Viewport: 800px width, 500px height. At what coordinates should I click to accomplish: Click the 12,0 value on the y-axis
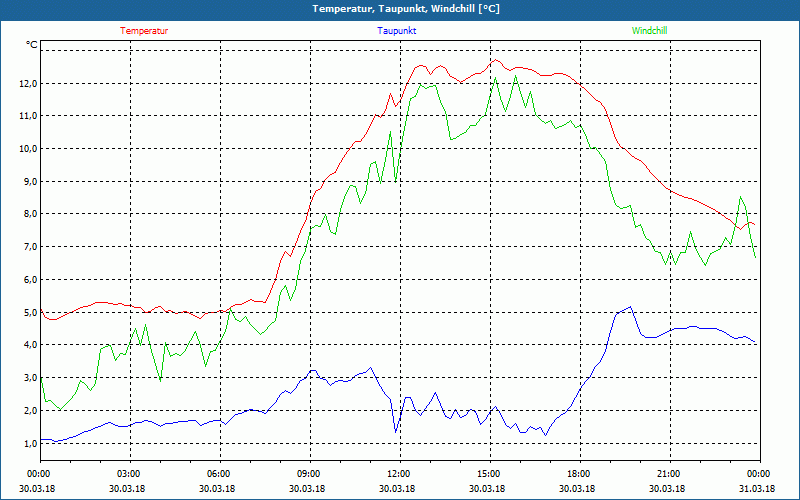26,83
